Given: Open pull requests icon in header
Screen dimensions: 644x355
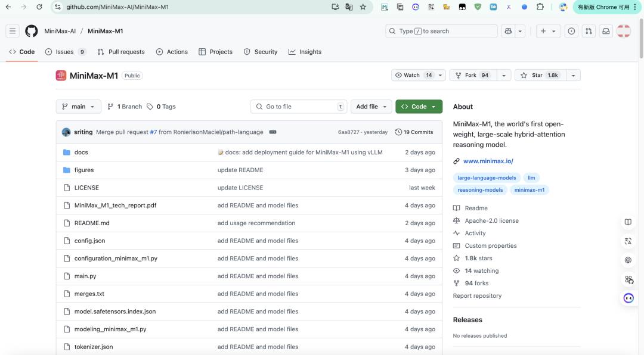Looking at the screenshot, I should click(589, 31).
